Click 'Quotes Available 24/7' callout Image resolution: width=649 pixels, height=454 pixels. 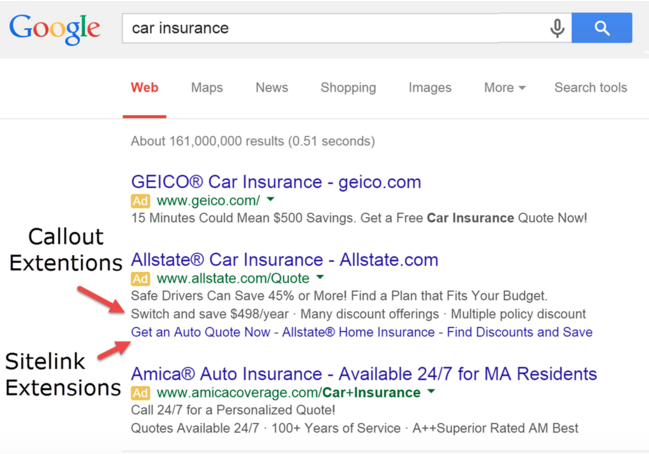[195, 428]
